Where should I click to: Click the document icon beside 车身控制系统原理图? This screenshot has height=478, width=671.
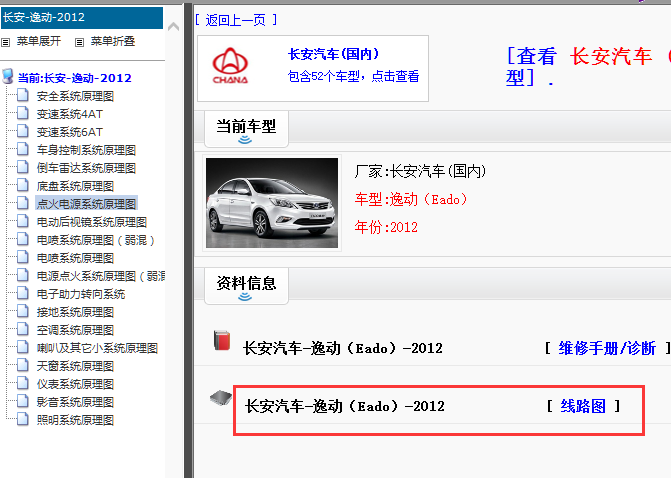(23, 149)
